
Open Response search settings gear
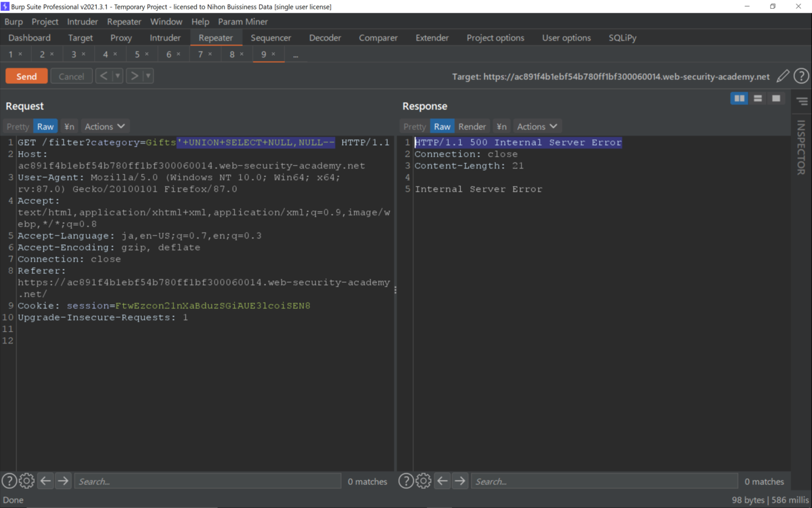pyautogui.click(x=424, y=481)
